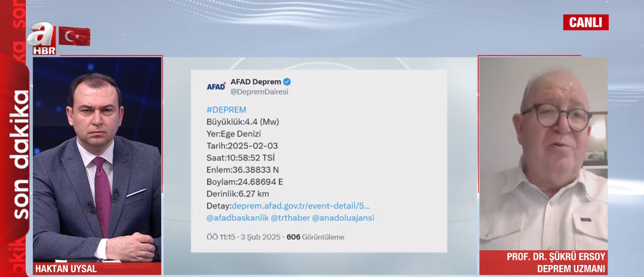Click the AFAD Deprem account name

[x=255, y=82]
